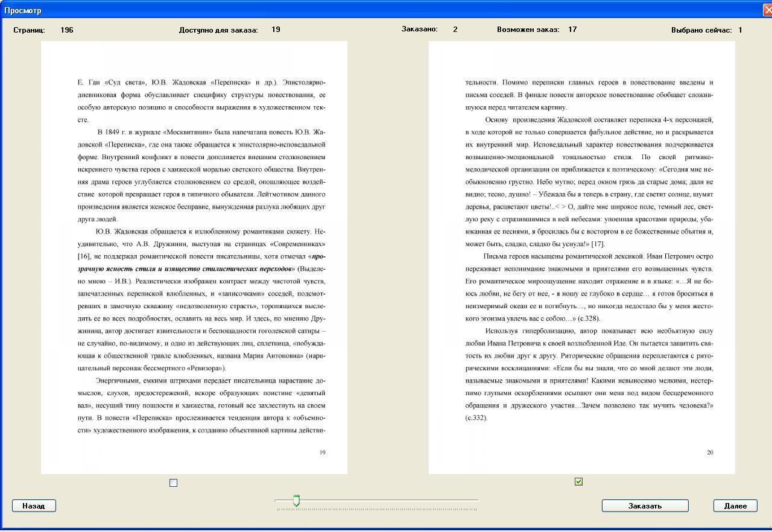Close the Просмотр window
772x532 pixels.
[x=767, y=10]
